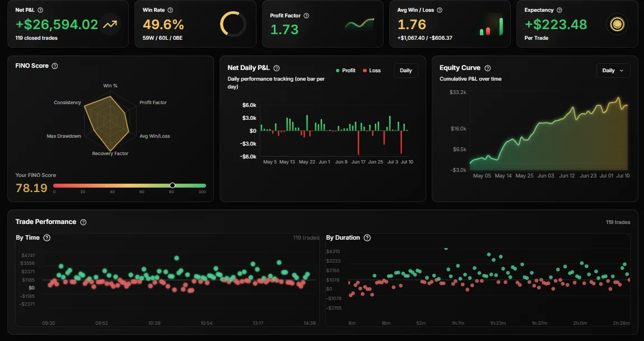The image size is (644, 341).
Task: Click the Per Trade label under Expectancy
Action: [536, 38]
